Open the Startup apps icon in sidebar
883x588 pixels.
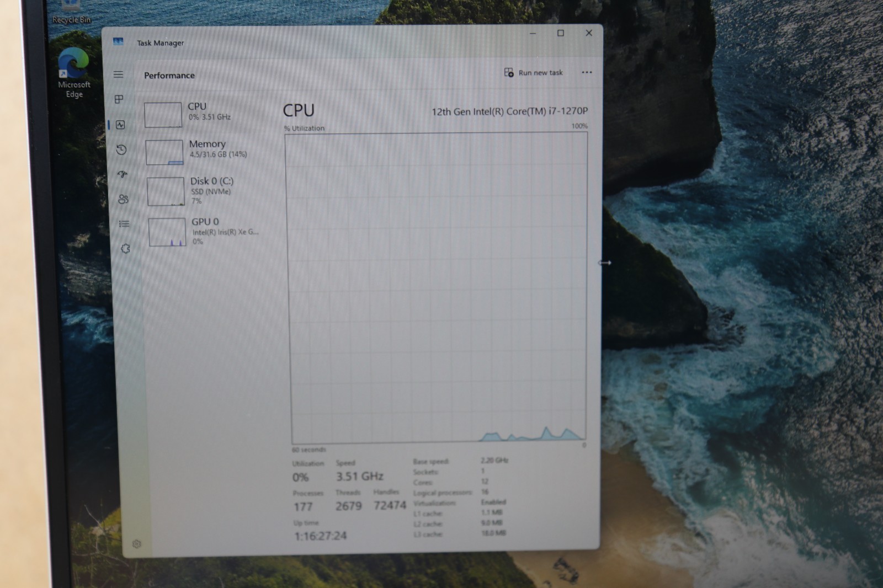(123, 174)
